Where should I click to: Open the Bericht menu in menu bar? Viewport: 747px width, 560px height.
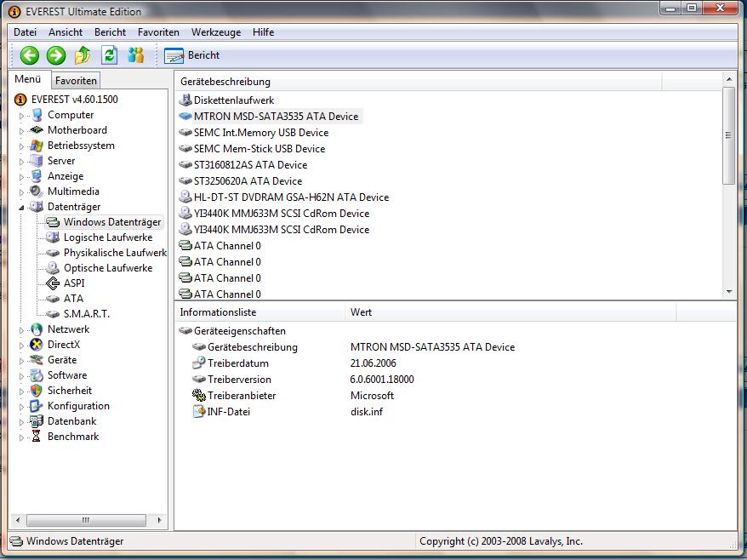(x=110, y=32)
